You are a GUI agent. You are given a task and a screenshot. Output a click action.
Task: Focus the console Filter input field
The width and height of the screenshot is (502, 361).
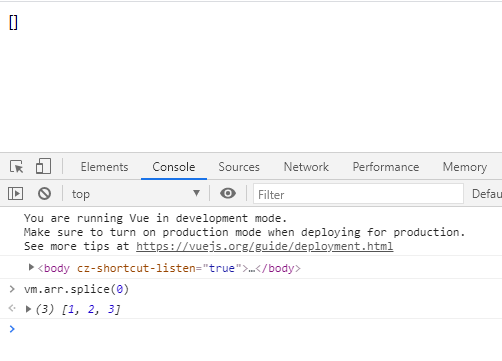358,194
